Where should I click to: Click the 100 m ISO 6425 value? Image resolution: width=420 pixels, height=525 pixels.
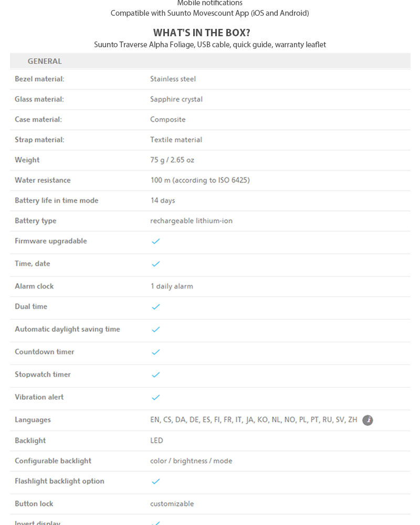click(x=200, y=181)
